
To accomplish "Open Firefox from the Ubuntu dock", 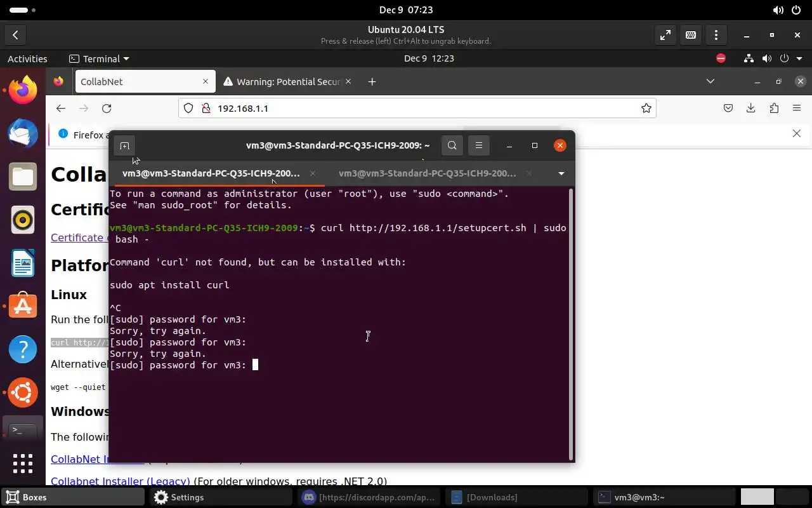I will [23, 90].
